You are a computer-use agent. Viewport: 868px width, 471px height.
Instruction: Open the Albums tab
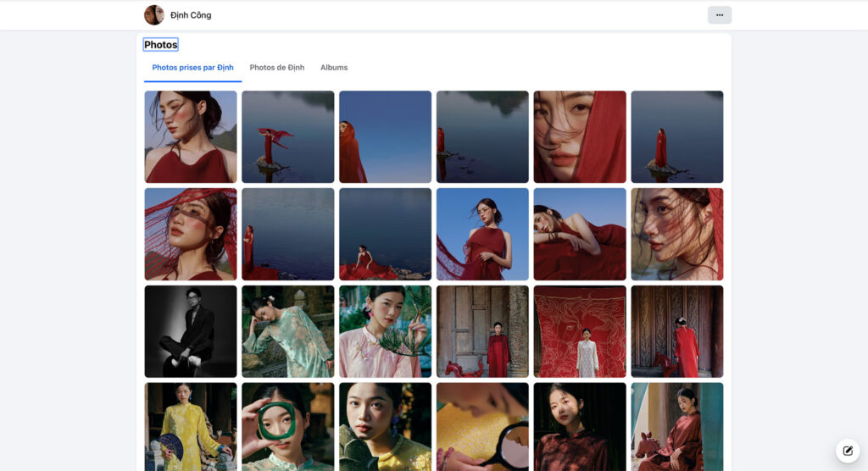(x=334, y=68)
